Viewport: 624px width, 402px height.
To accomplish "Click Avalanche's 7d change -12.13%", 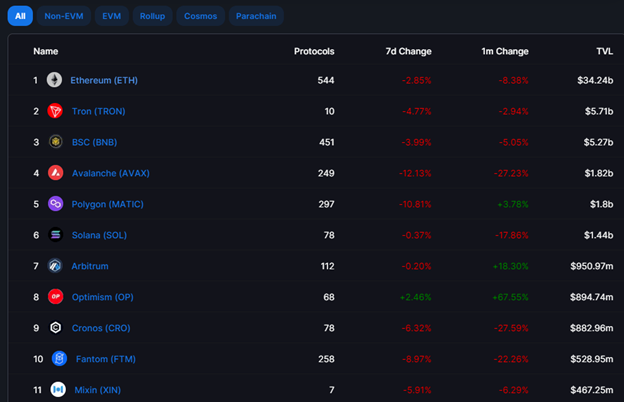I will point(415,173).
